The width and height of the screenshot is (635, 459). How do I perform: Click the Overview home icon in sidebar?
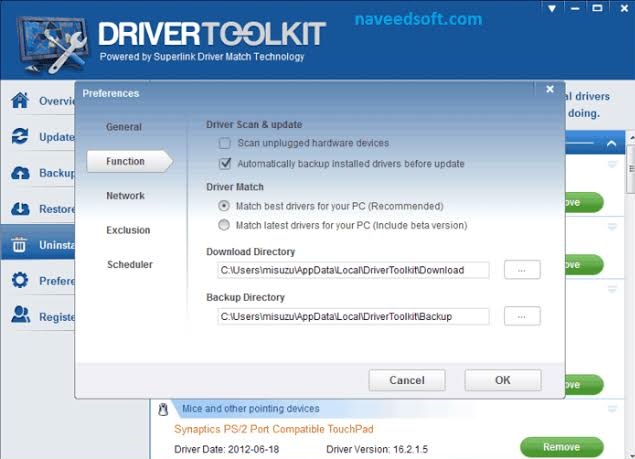pos(20,100)
